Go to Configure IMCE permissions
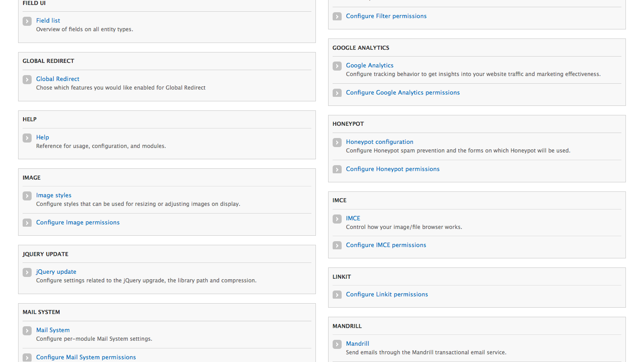This screenshot has height=362, width=644. point(386,245)
